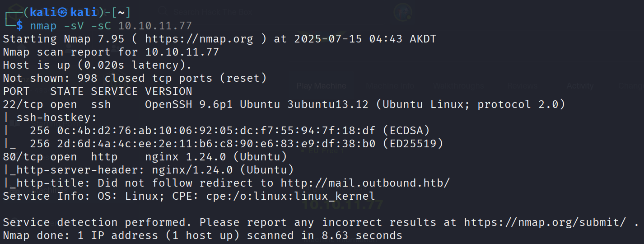Click the faint round avatar icon at top
Screen dimensions: 644x244
click(402, 11)
